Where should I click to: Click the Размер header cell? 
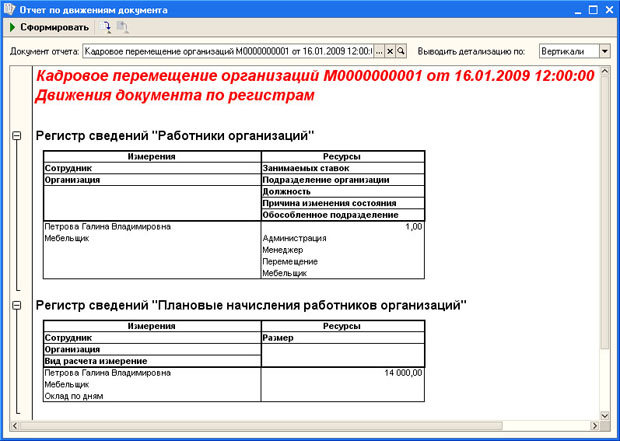343,338
